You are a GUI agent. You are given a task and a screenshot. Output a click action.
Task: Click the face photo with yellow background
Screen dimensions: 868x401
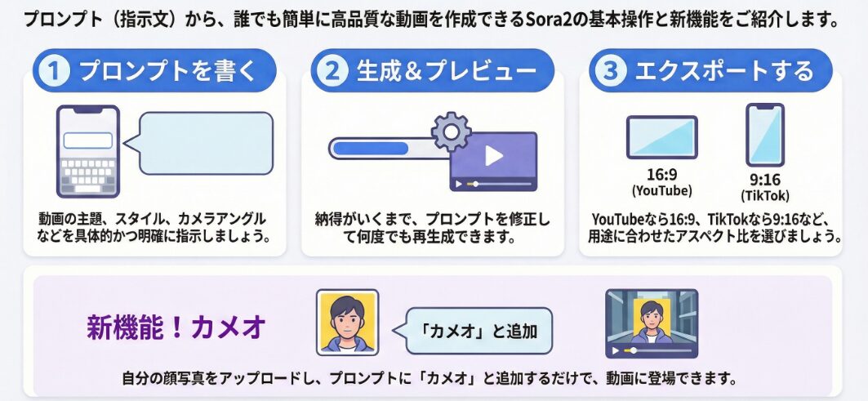[x=347, y=322]
